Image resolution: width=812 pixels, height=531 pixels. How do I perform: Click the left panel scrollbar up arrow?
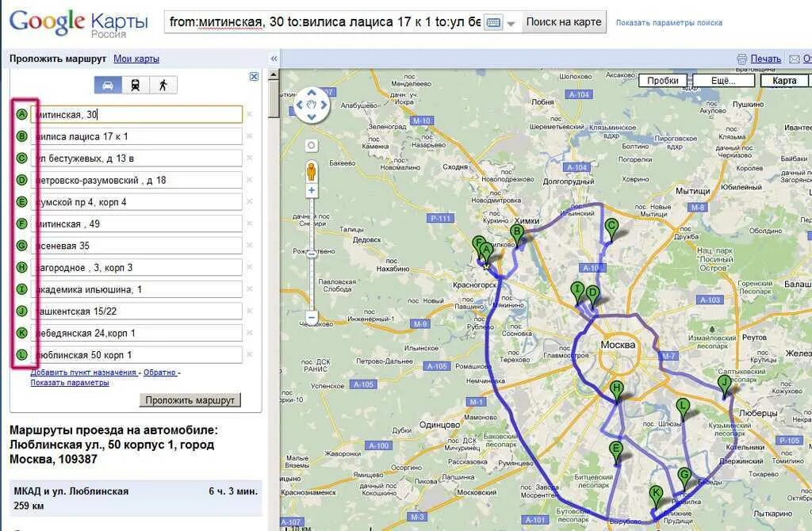[274, 75]
